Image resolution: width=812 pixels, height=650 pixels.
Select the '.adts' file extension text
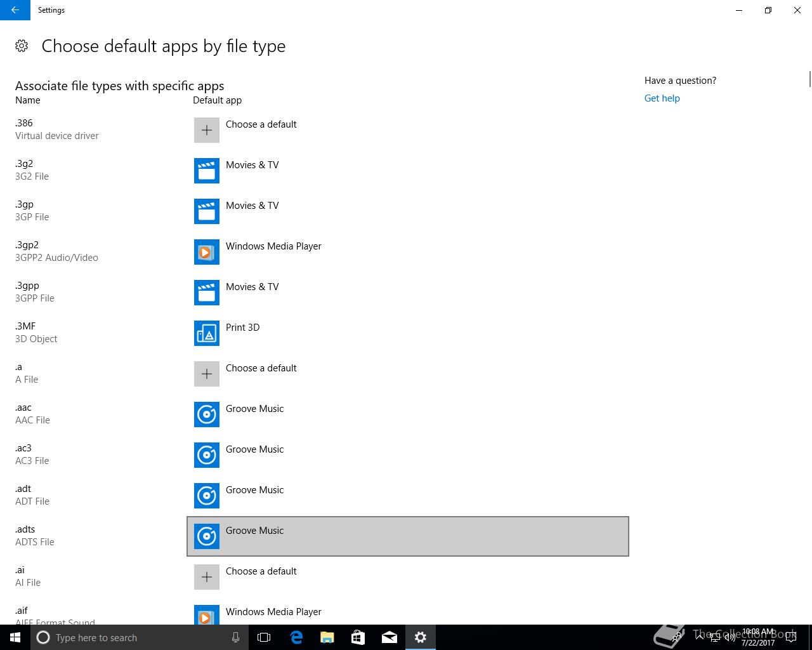pyautogui.click(x=25, y=529)
